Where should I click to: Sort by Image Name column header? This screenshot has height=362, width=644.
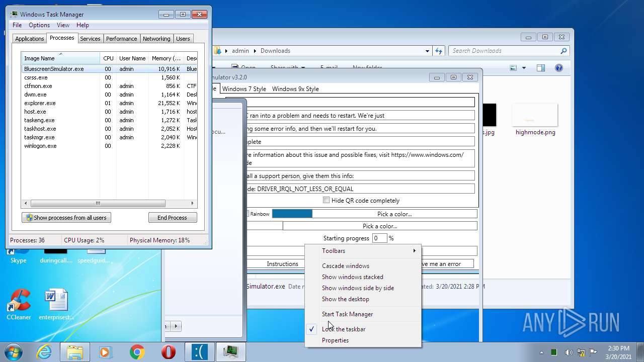click(x=61, y=58)
